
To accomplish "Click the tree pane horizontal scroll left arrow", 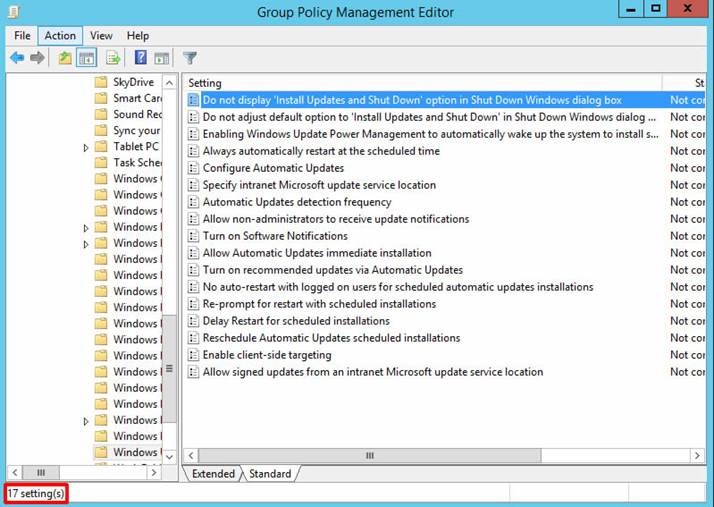I will (15, 472).
